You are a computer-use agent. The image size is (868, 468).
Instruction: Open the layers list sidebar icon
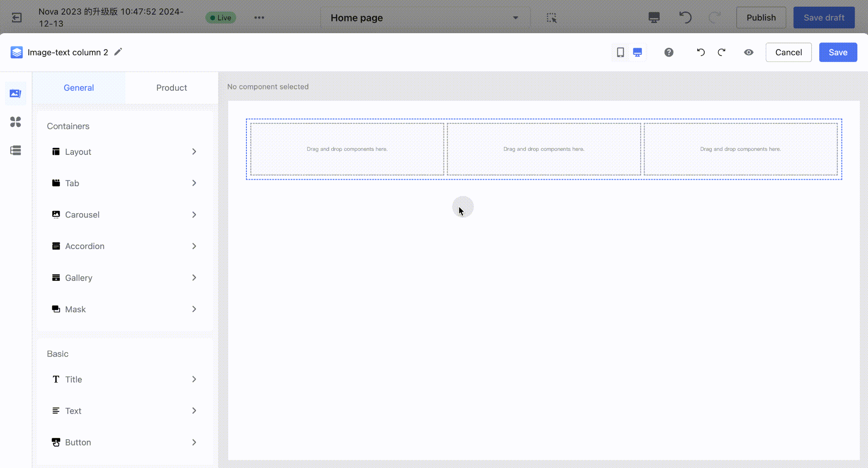click(15, 150)
